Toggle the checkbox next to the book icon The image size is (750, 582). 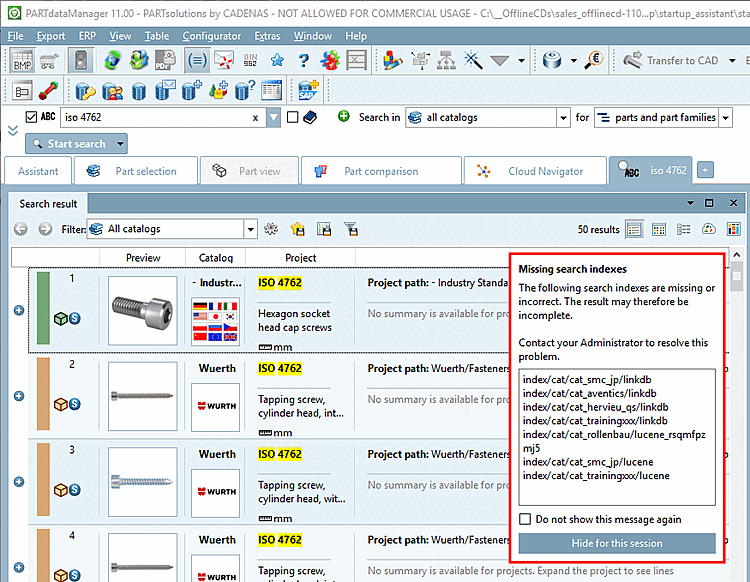(x=292, y=117)
